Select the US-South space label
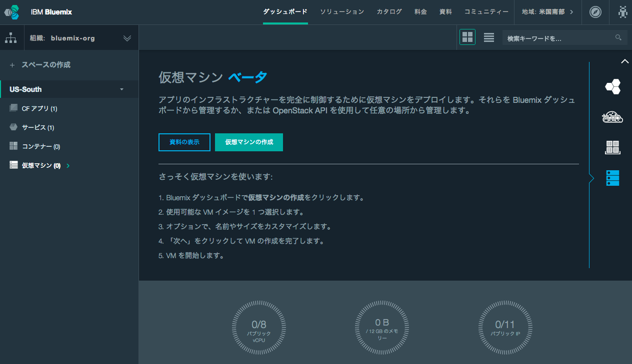 (x=25, y=89)
